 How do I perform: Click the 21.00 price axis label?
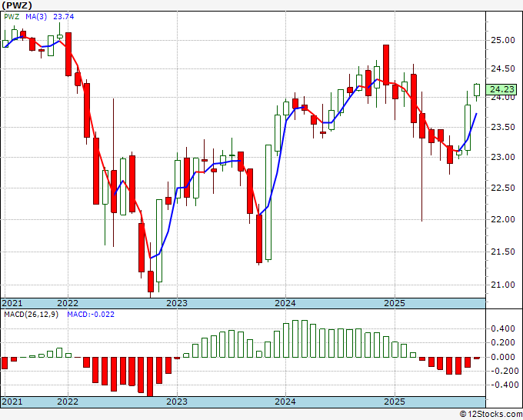coord(503,285)
